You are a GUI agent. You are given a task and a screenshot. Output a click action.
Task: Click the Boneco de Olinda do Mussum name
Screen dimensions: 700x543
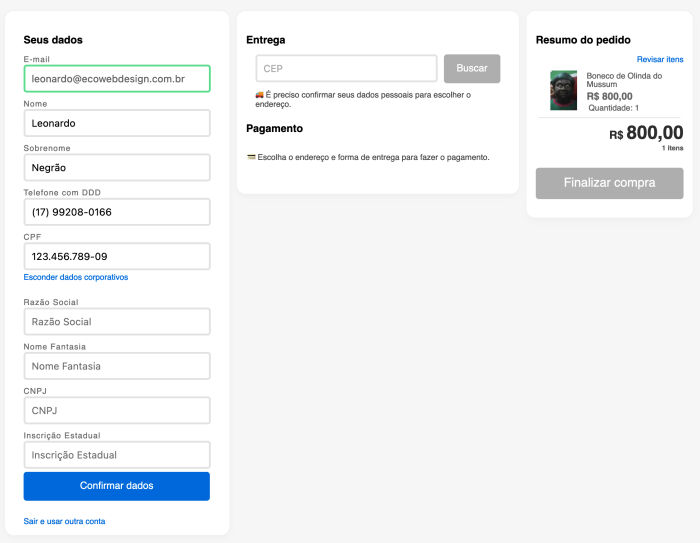(624, 80)
